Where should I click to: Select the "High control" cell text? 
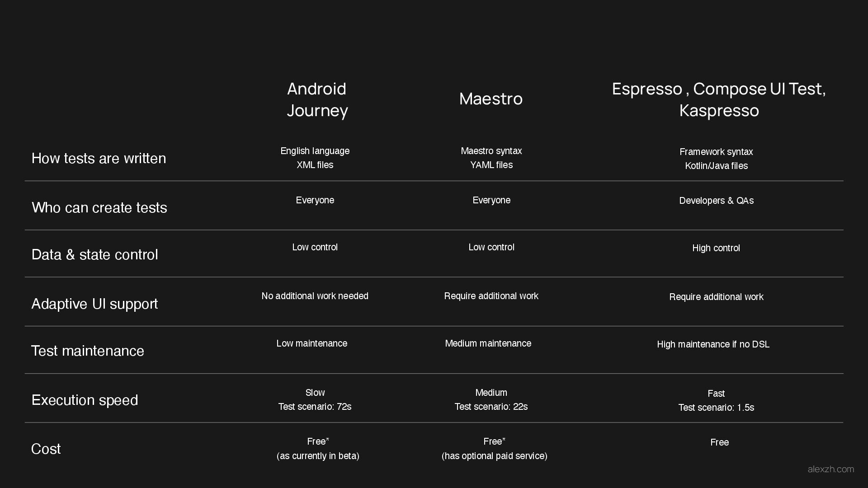click(x=716, y=248)
